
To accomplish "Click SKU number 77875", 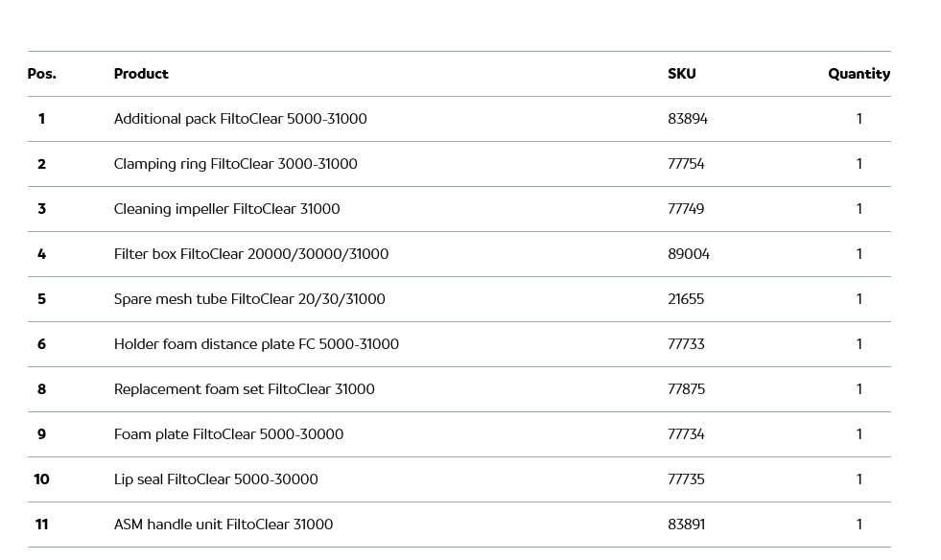I will click(686, 389).
